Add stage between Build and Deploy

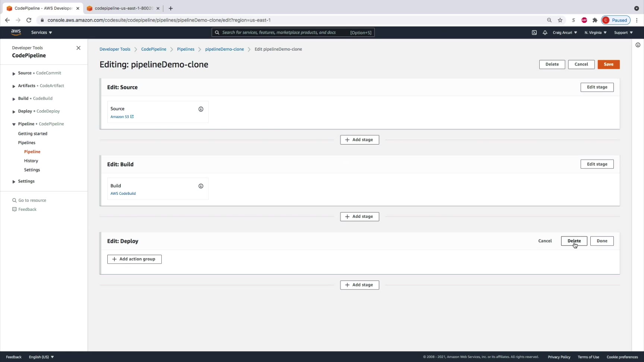360,217
